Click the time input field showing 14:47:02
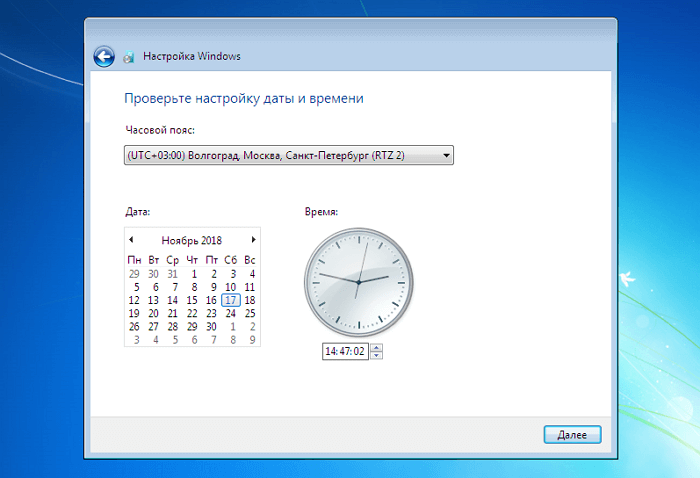This screenshot has width=700, height=478. 345,352
